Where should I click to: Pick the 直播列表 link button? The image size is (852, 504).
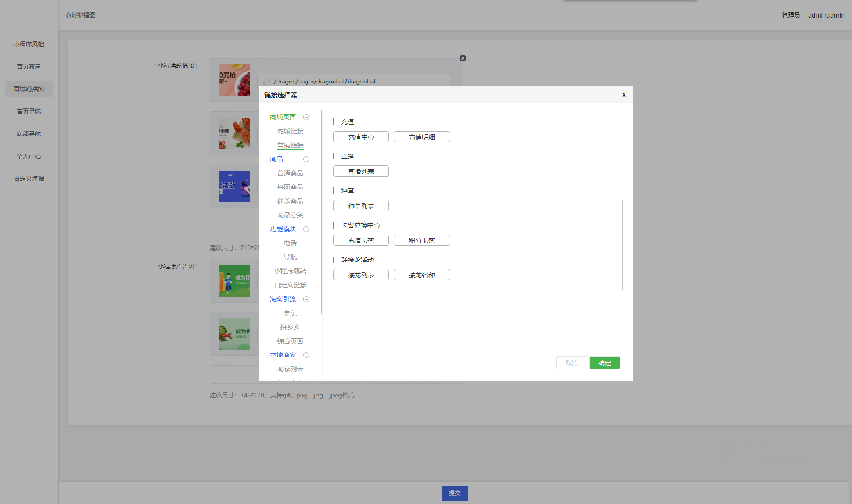[x=361, y=171]
